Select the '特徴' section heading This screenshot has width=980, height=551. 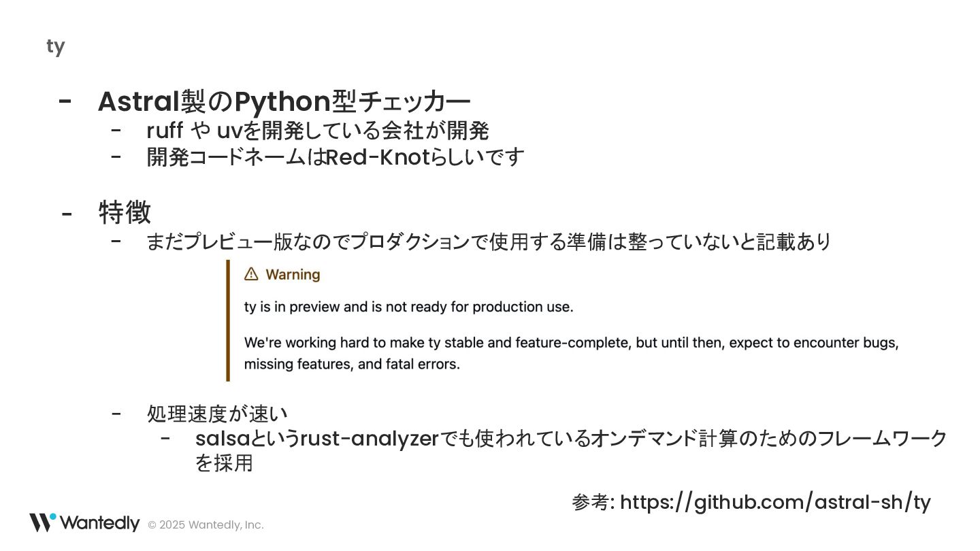[125, 212]
